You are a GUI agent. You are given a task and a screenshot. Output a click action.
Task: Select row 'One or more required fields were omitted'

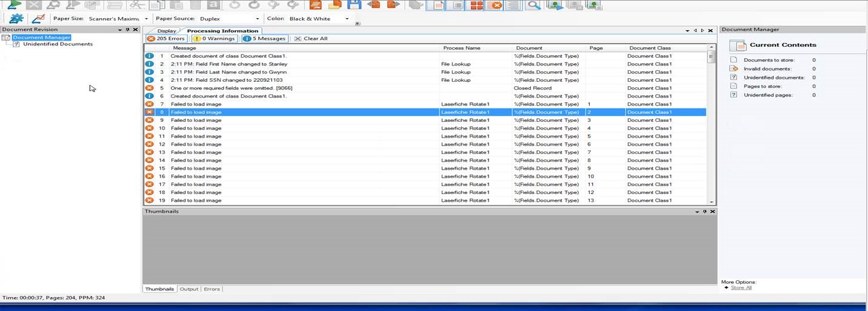(425, 88)
